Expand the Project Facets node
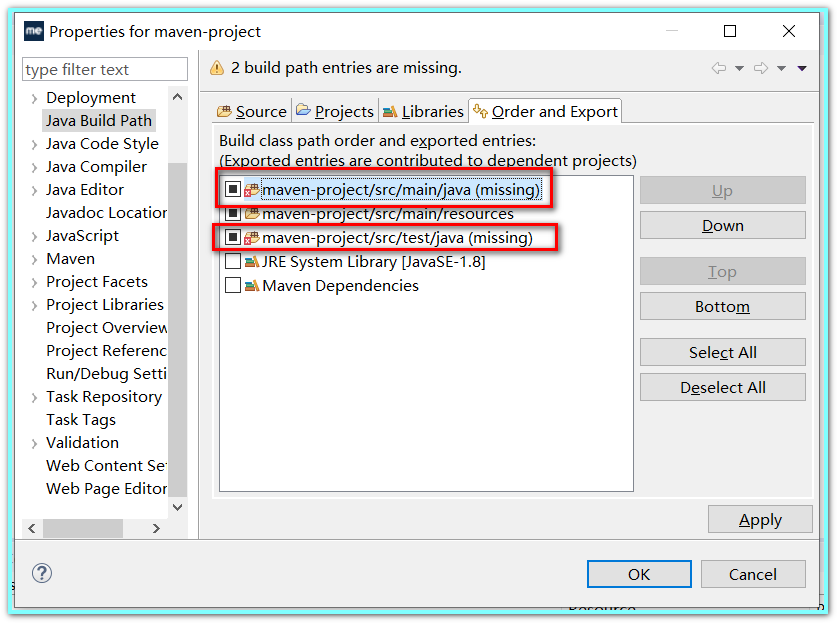Image resolution: width=837 pixels, height=623 pixels. pos(34,282)
